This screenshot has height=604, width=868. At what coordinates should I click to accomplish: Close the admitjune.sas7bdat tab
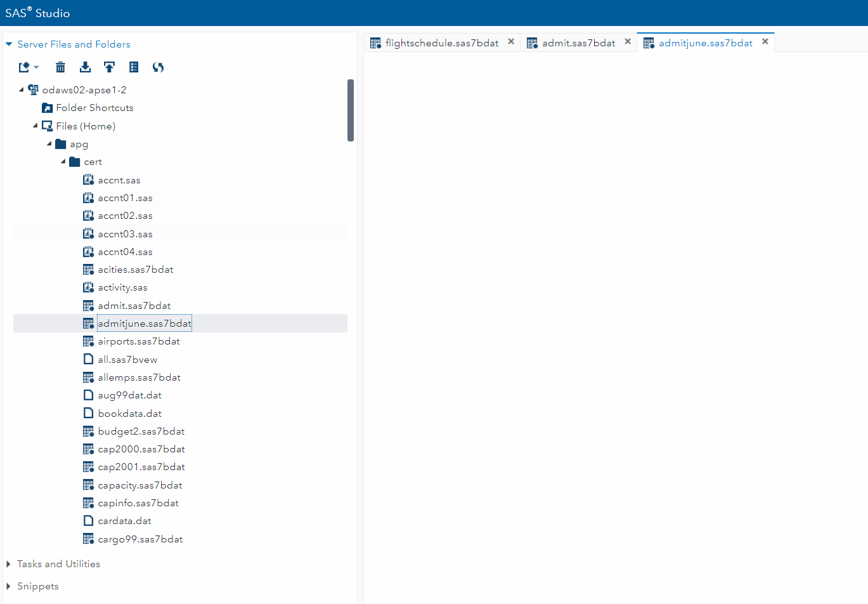765,42
